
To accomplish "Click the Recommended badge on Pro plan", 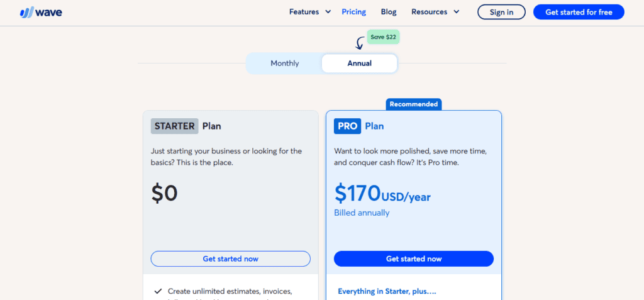I will (x=414, y=104).
